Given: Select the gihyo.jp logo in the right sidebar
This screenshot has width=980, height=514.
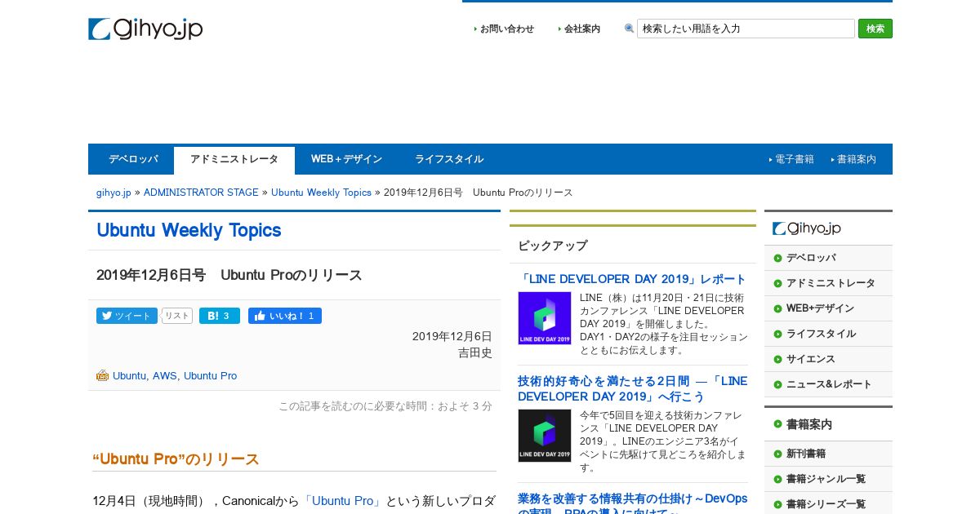Looking at the screenshot, I should pos(807,228).
